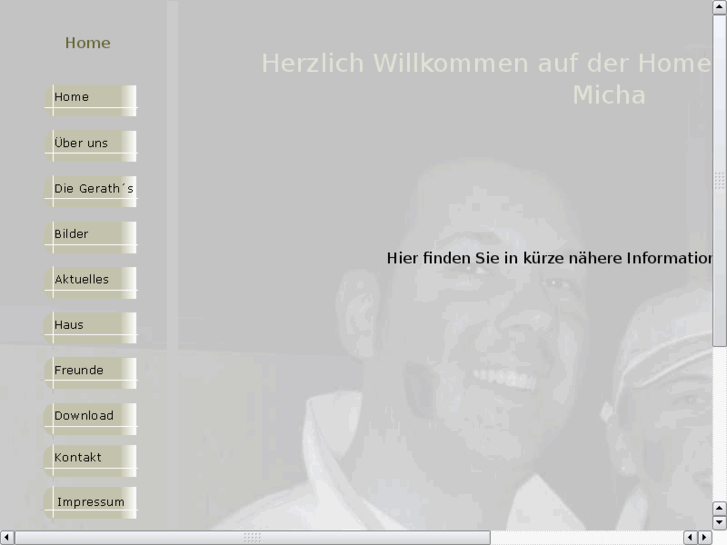Open the Die Gerath´s section
Viewport: 727px width, 545px height.
coord(90,192)
